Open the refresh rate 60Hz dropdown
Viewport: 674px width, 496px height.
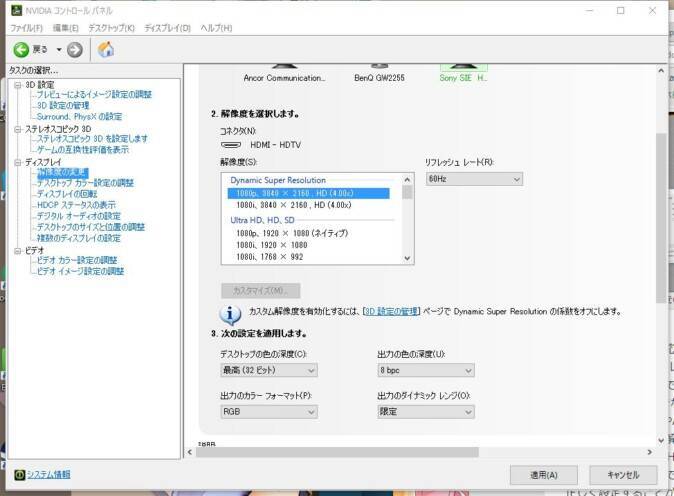[x=475, y=179]
